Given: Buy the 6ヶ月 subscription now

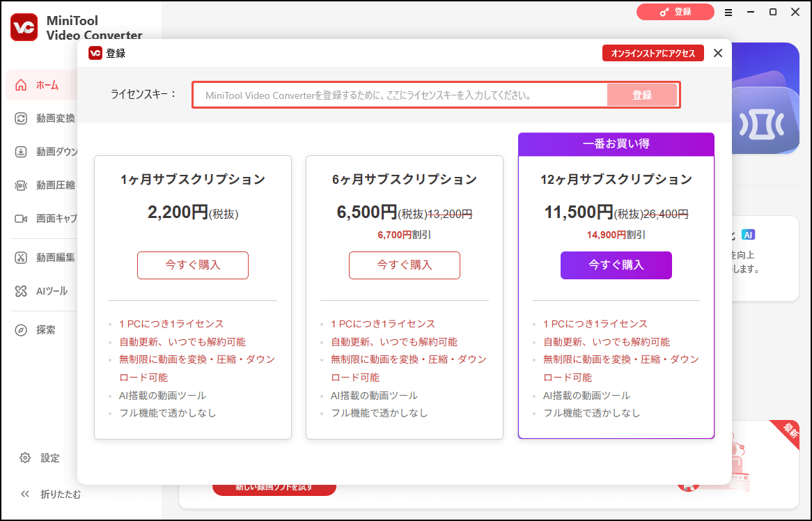Looking at the screenshot, I should [x=405, y=265].
